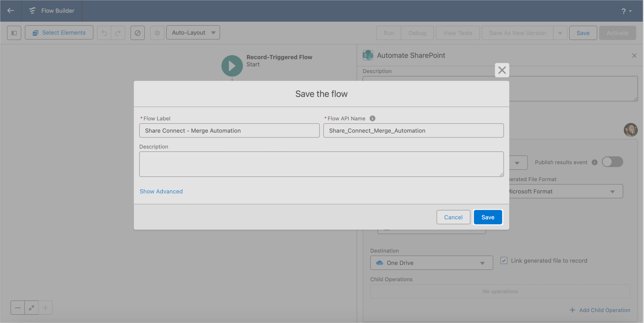Screen dimensions: 644x323
Task: Uncheck Link generated file to record
Action: pyautogui.click(x=503, y=261)
